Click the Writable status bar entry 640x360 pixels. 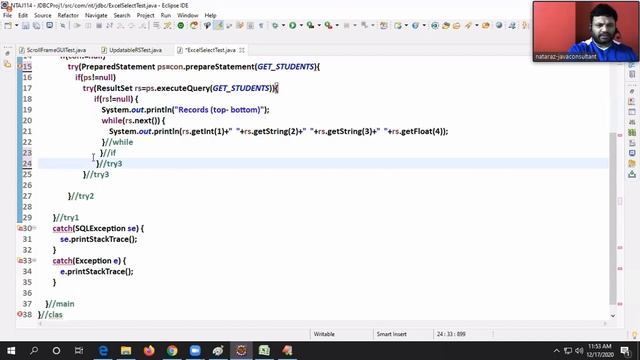[x=324, y=334]
